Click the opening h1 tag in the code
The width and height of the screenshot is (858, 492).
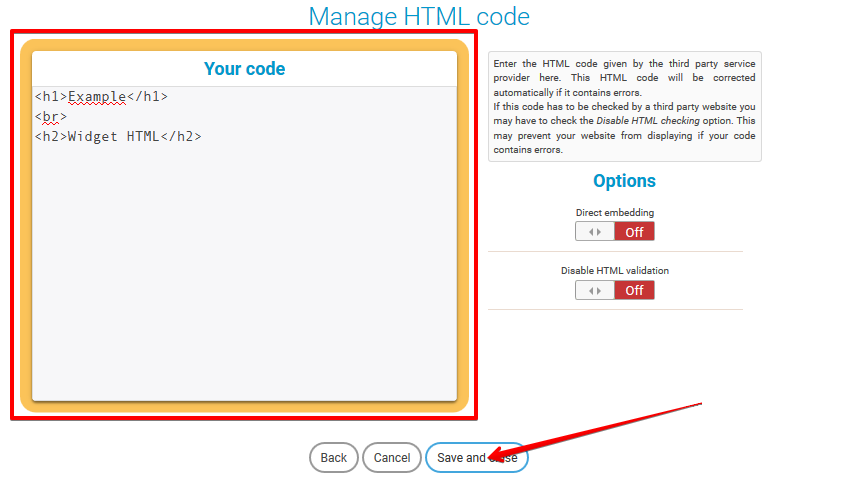50,97
